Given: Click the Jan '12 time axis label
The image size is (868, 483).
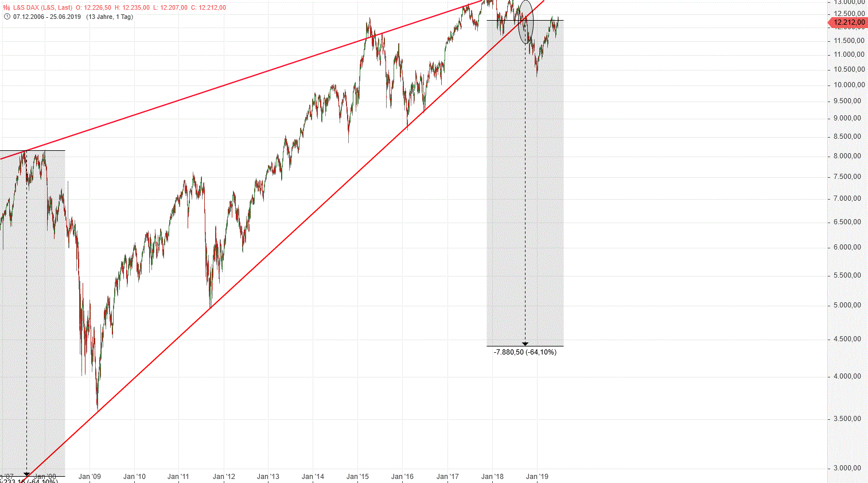Looking at the screenshot, I should (x=224, y=477).
